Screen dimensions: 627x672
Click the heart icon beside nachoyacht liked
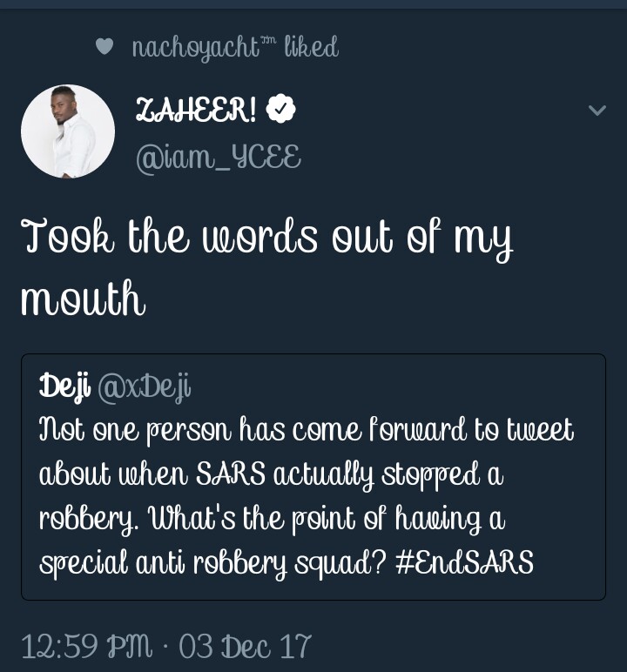coord(104,47)
